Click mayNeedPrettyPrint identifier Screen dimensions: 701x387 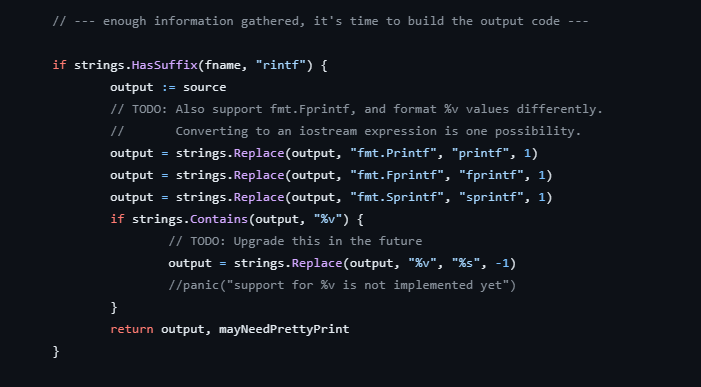click(284, 329)
